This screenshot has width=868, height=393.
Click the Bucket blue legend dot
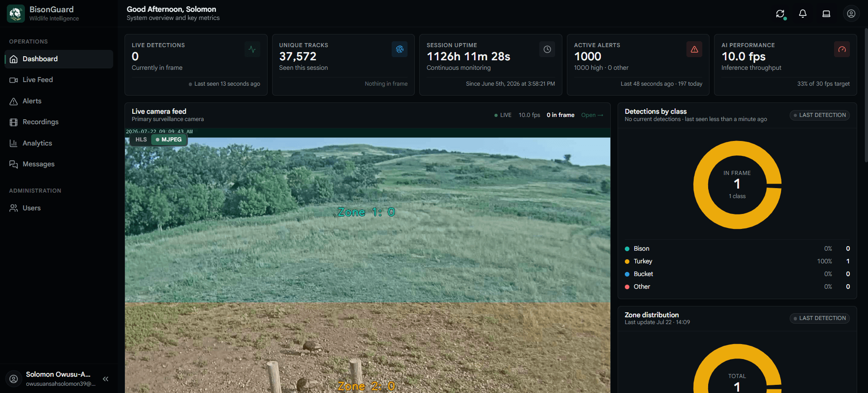coord(627,274)
